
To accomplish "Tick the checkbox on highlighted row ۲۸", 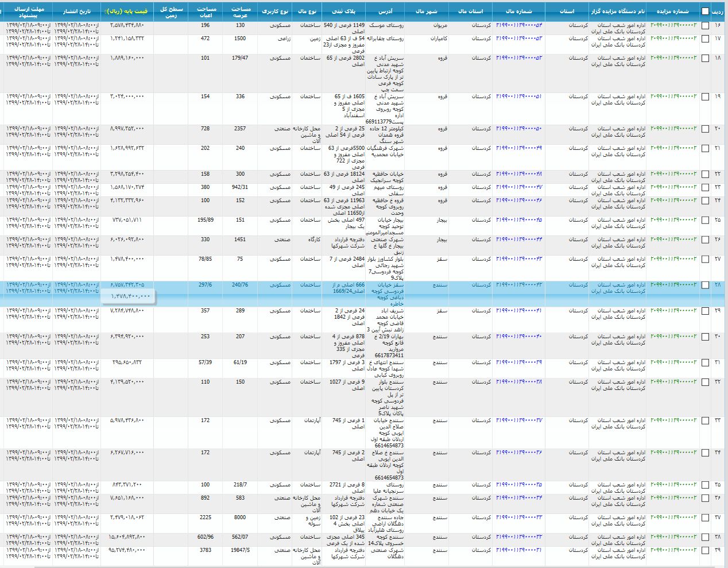I will click(705, 285).
